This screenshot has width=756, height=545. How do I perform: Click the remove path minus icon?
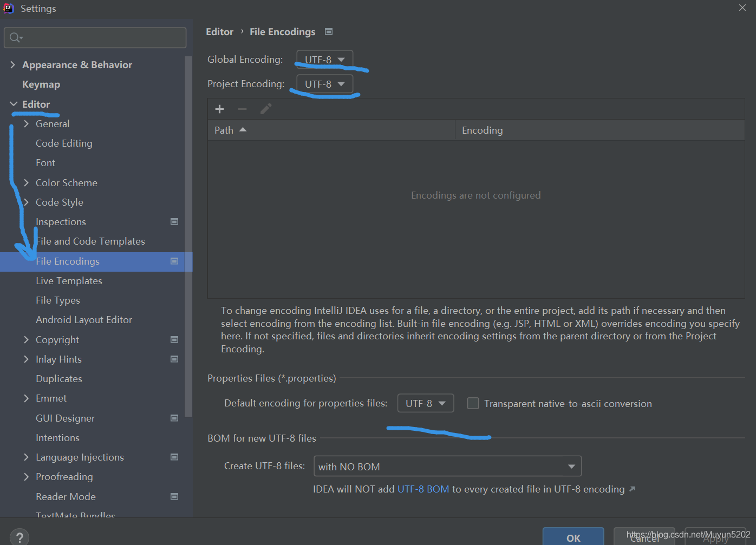[x=242, y=109]
